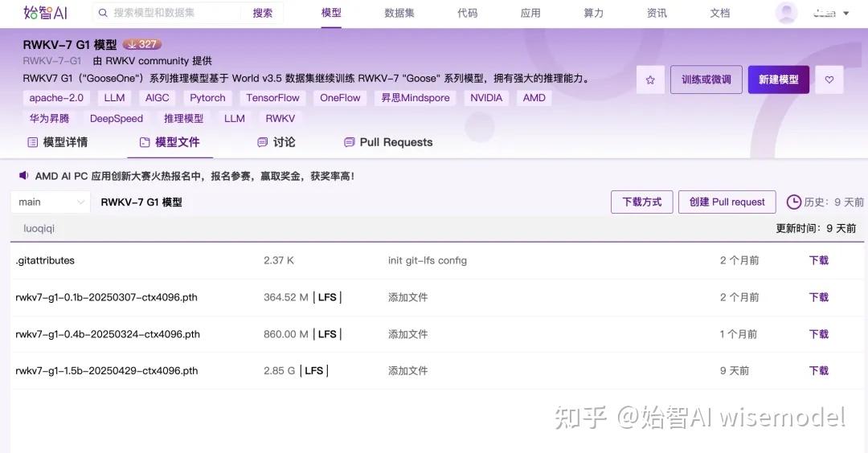The height and width of the screenshot is (453, 868).
Task: Click the AMD AI PC contest announcement
Action: [x=194, y=176]
